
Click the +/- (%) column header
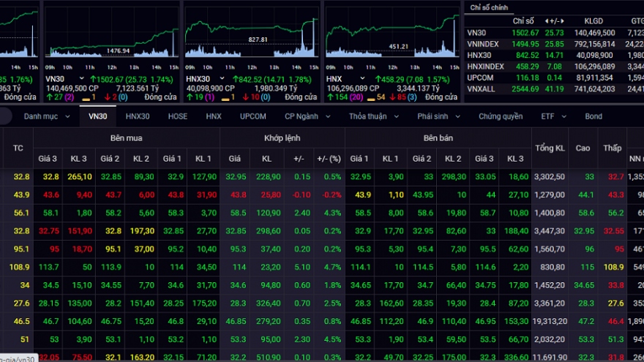[x=328, y=159]
